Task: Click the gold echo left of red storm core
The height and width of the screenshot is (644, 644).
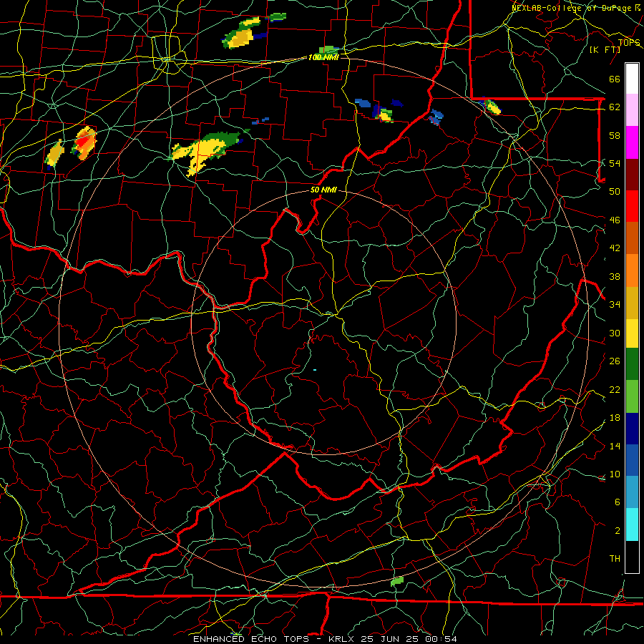Action: (54, 154)
